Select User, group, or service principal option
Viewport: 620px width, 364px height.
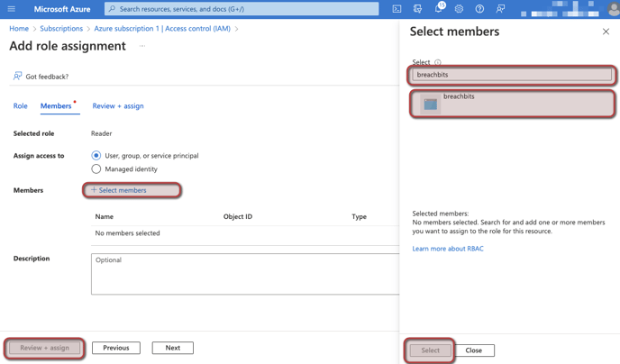(x=96, y=155)
